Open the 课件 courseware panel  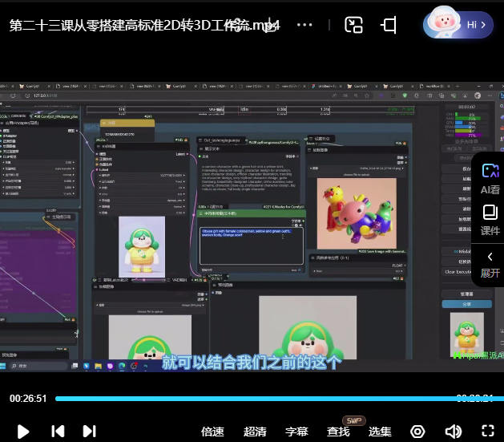pos(490,218)
